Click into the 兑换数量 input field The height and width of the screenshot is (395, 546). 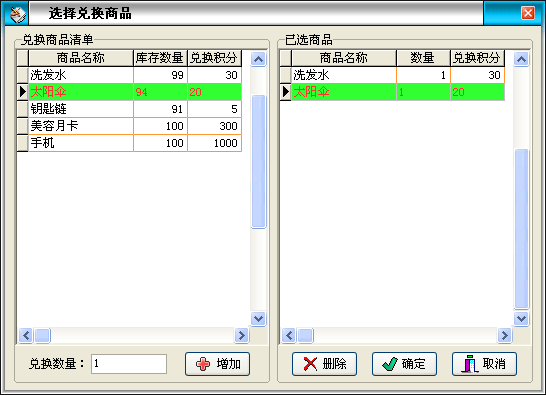pyautogui.click(x=129, y=364)
